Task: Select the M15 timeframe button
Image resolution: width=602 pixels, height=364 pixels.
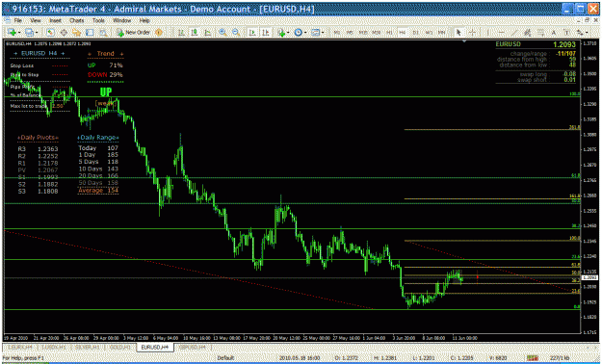Action: pyautogui.click(x=363, y=33)
